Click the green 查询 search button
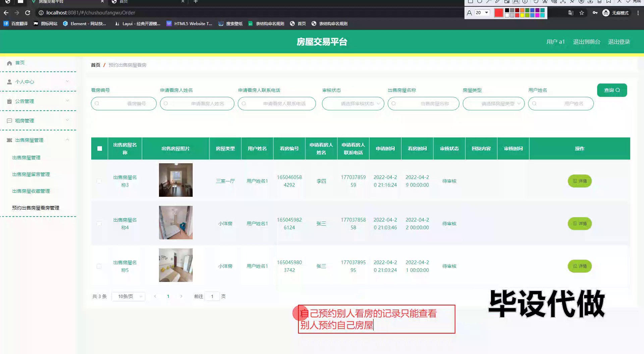The width and height of the screenshot is (644, 354). (x=612, y=90)
